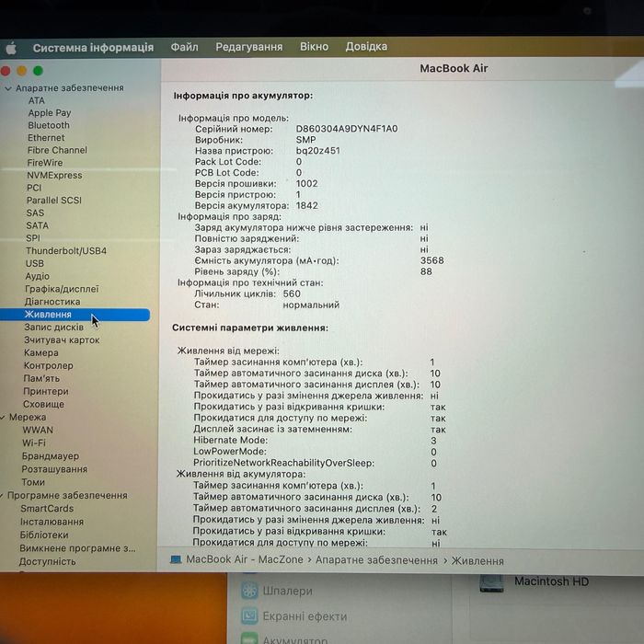
Task: Select Ethernet in the sidebar
Action: coord(46,138)
